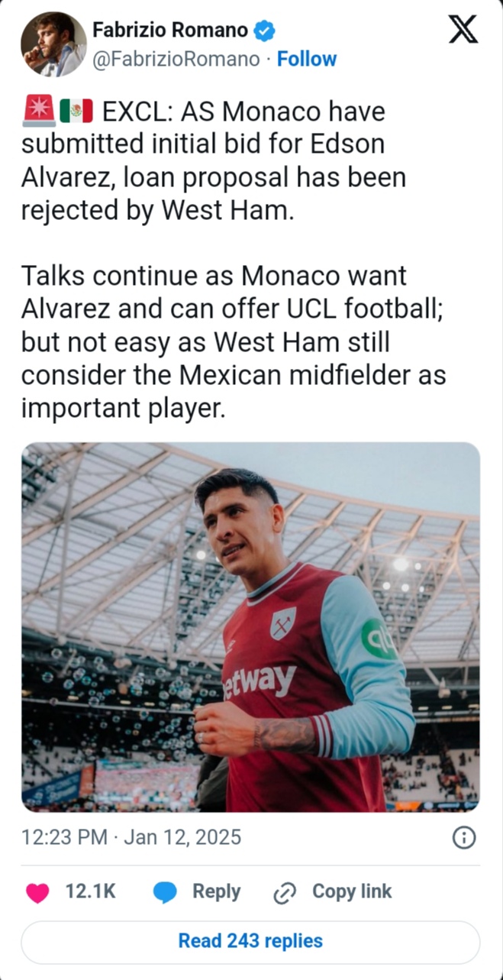The image size is (503, 980).
Task: Click the Mexican flag emoji
Action: [x=76, y=112]
